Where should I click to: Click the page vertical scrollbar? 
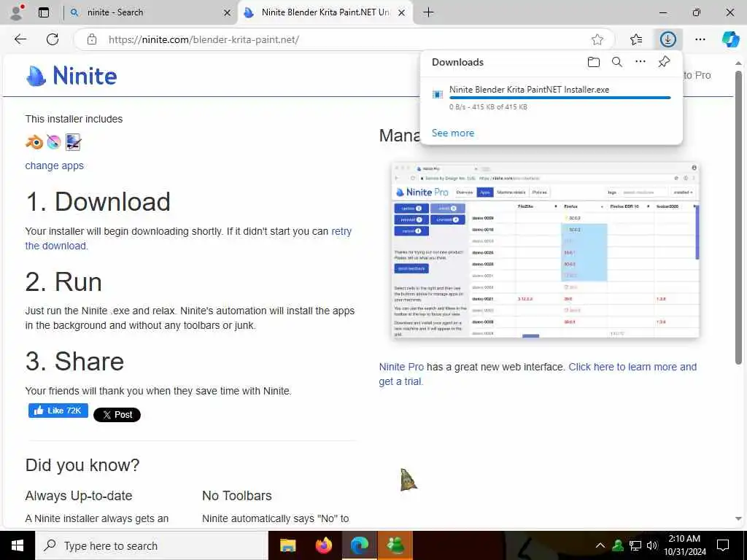[738, 217]
